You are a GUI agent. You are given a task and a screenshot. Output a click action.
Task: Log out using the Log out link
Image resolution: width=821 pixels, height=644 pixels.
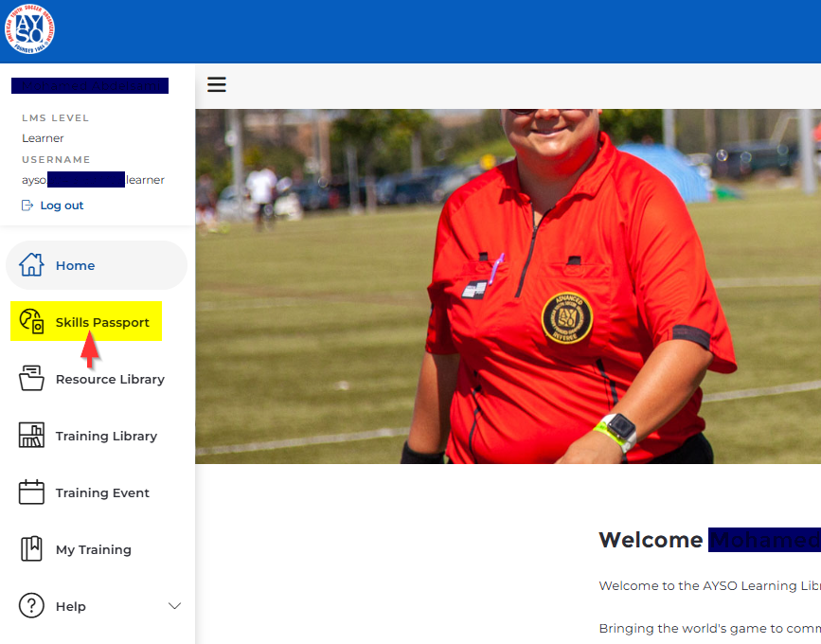(x=62, y=206)
